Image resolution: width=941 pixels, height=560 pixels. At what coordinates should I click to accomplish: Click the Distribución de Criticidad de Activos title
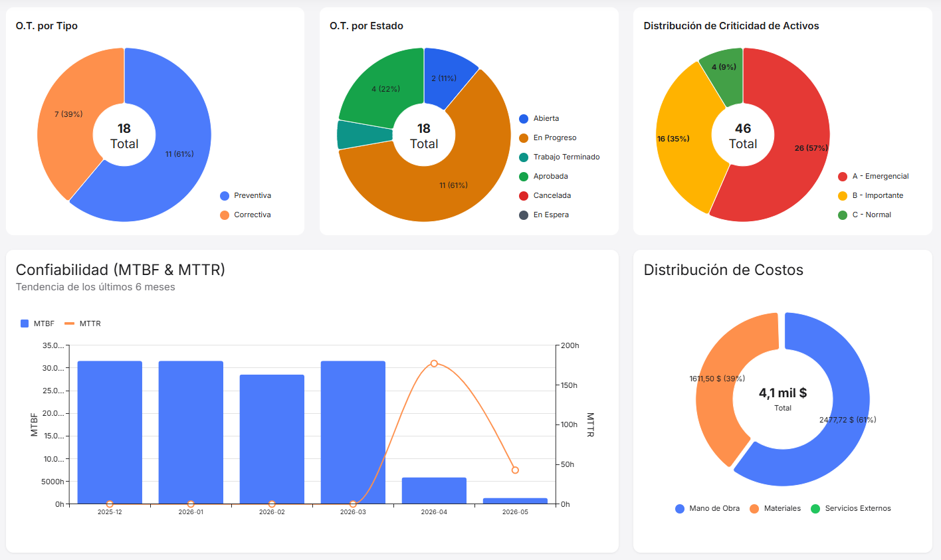click(x=731, y=26)
